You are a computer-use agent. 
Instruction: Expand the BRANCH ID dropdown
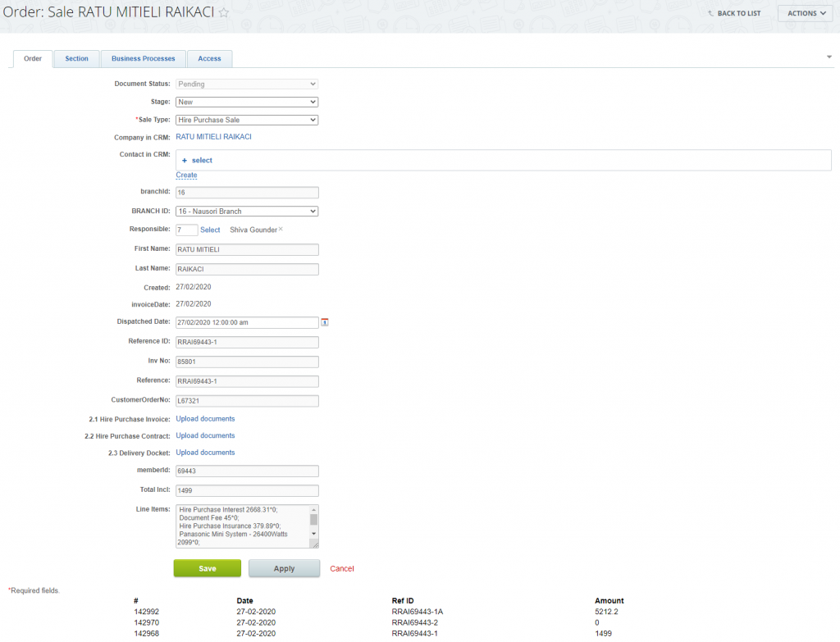click(x=246, y=212)
